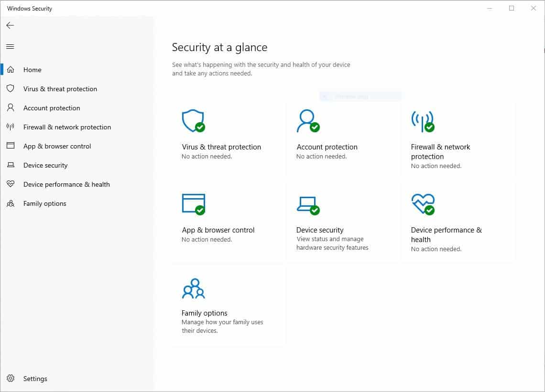Open Family options in the sidebar
545x392 pixels.
coord(44,203)
